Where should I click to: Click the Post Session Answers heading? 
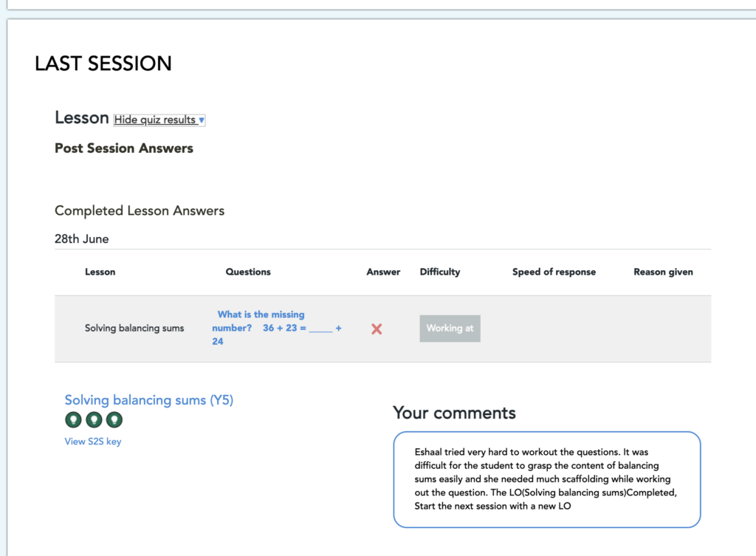pyautogui.click(x=124, y=148)
